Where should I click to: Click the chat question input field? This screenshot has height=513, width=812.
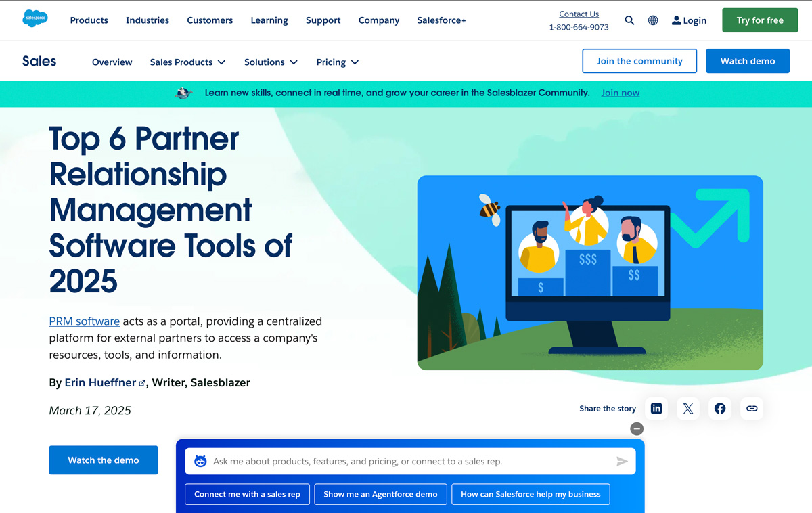406,461
